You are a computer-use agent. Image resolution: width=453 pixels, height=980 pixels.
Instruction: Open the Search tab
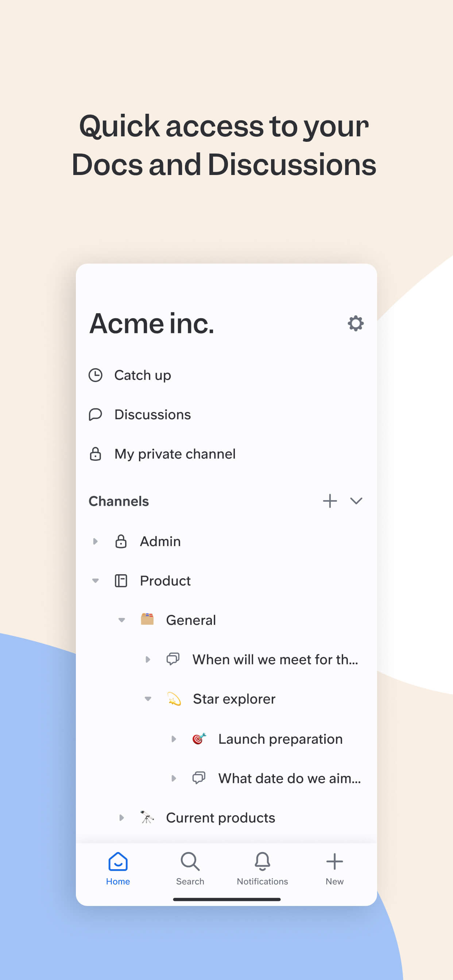tap(190, 868)
